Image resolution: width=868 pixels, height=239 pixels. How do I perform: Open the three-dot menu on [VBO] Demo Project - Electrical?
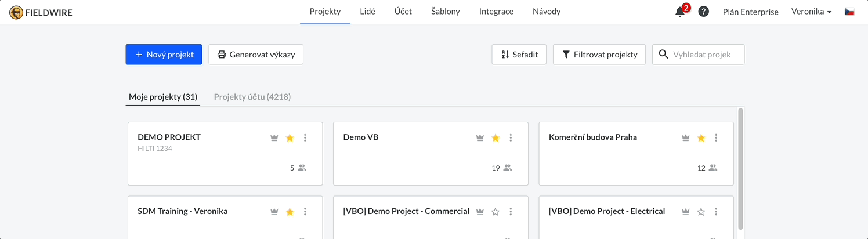pos(716,212)
